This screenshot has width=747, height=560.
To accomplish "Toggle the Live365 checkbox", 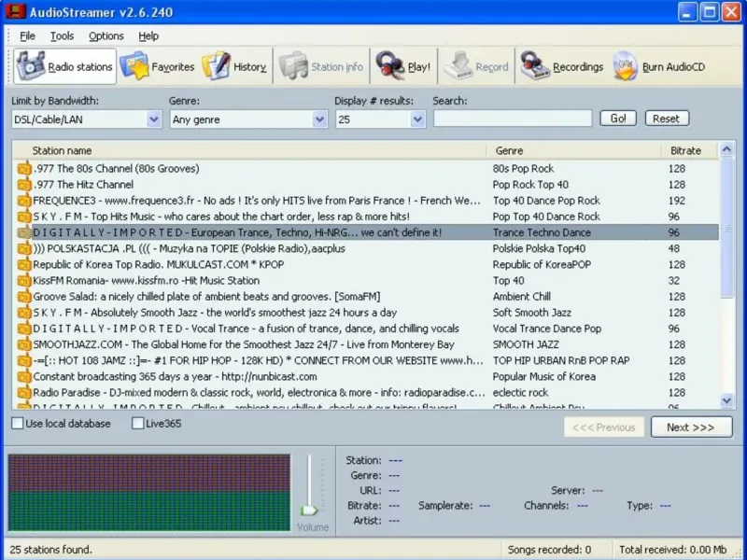I will point(138,424).
